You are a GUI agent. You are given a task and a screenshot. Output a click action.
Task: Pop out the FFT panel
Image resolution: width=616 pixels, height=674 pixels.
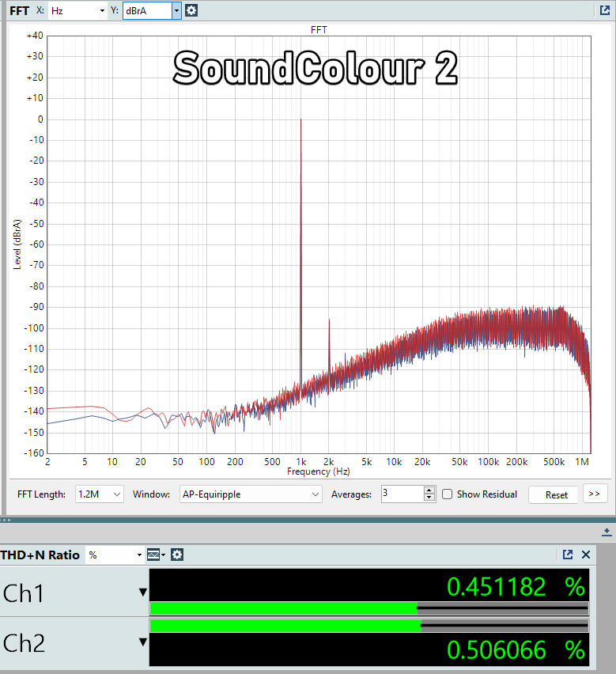(605, 10)
